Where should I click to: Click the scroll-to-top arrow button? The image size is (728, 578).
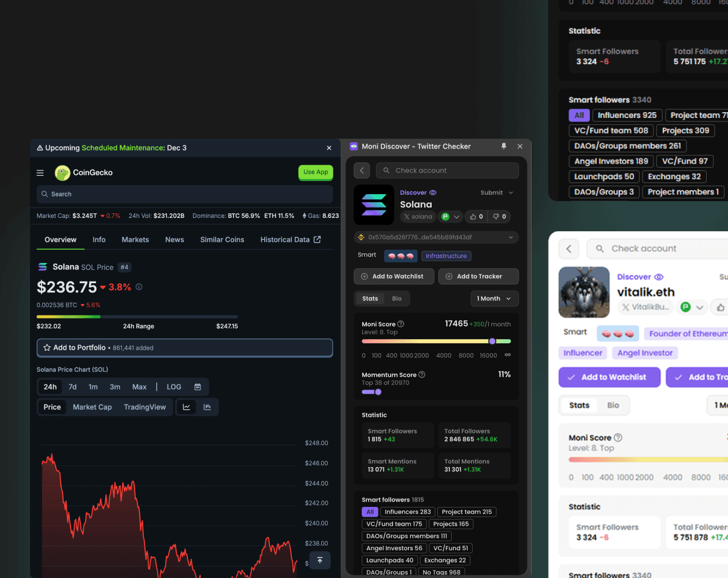coord(320,560)
